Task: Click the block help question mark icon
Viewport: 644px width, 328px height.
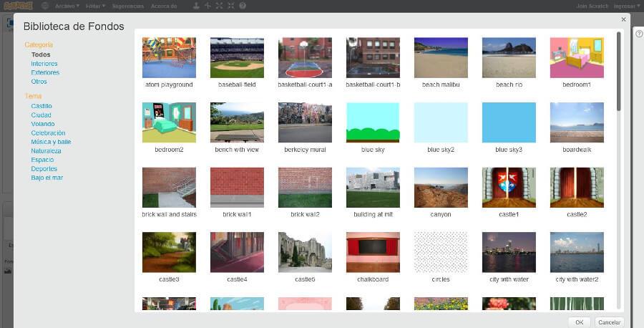Action: pyautogui.click(x=243, y=6)
